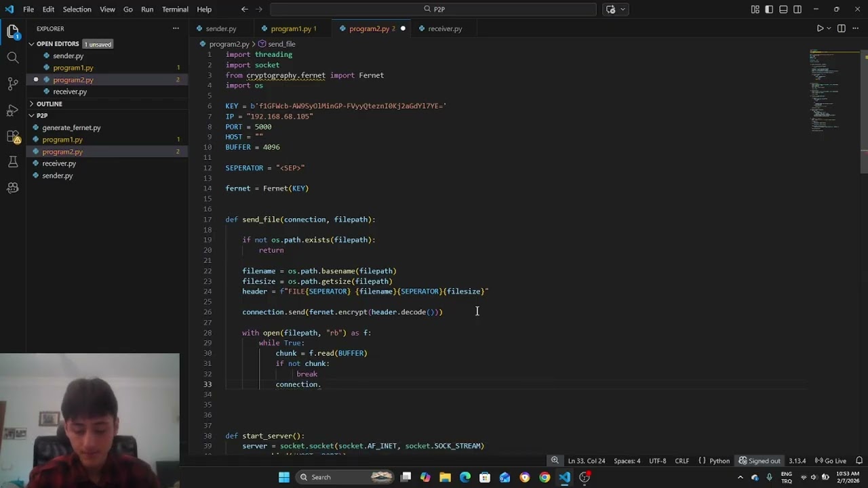868x488 pixels.
Task: Open the Source Control view
Action: 13,84
